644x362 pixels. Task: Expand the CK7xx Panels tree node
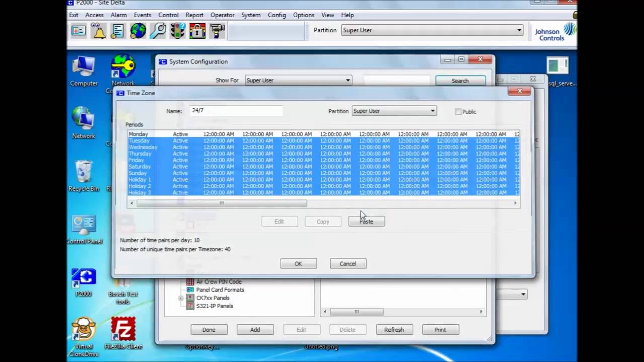pyautogui.click(x=181, y=298)
